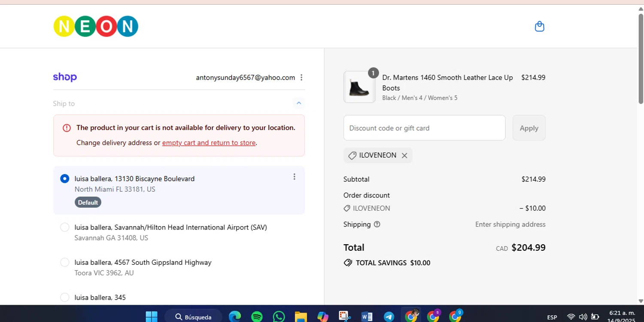Open the volume tray icon

tap(583, 317)
